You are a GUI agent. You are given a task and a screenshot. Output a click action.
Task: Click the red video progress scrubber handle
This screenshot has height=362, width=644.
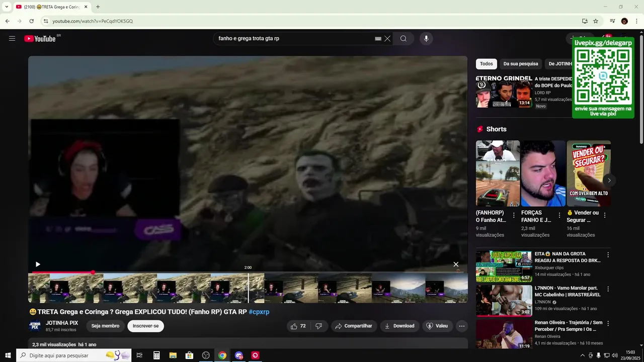tap(93, 272)
